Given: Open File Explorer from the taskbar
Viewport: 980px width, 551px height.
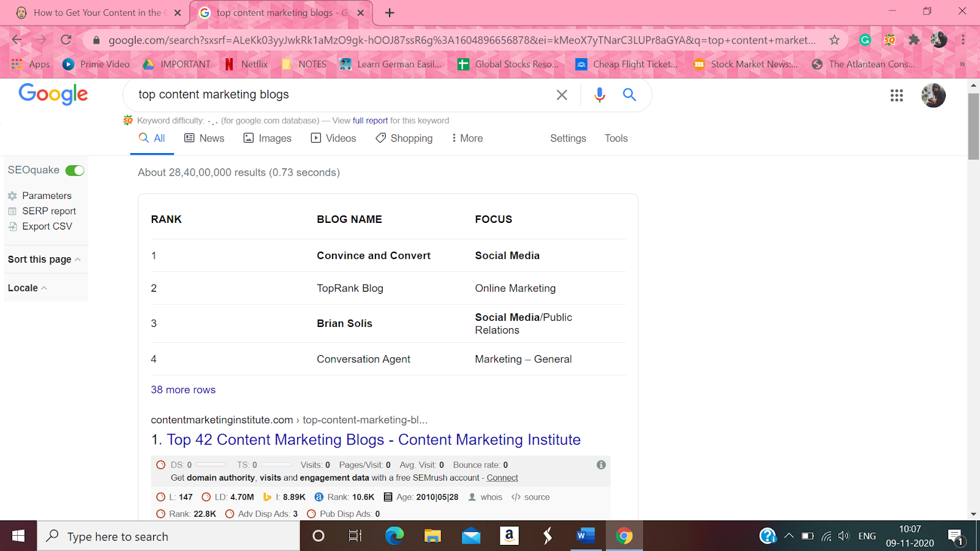Looking at the screenshot, I should point(432,536).
